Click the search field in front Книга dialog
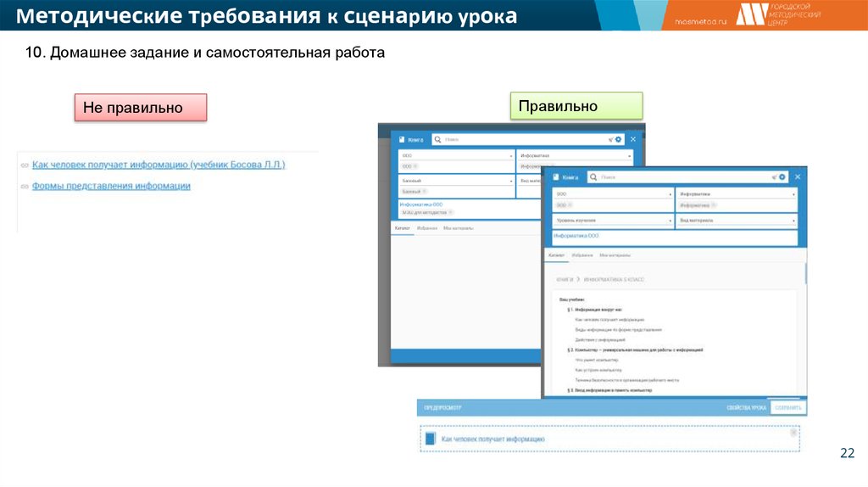Image resolution: width=868 pixels, height=487 pixels. 678,177
